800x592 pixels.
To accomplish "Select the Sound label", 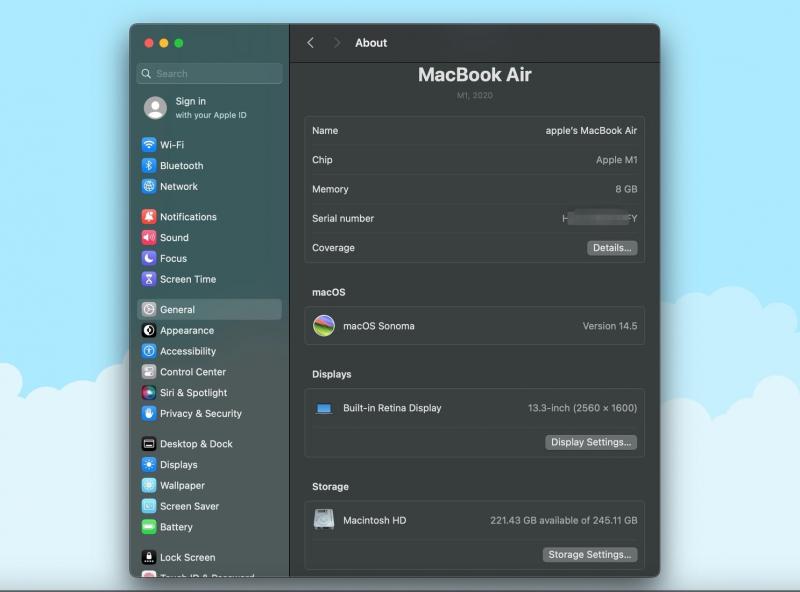I will click(174, 238).
